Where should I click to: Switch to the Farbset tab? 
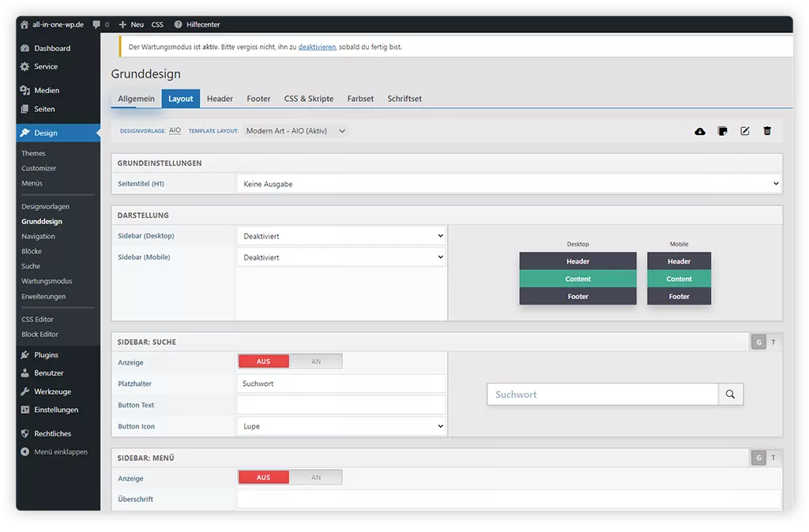(360, 99)
